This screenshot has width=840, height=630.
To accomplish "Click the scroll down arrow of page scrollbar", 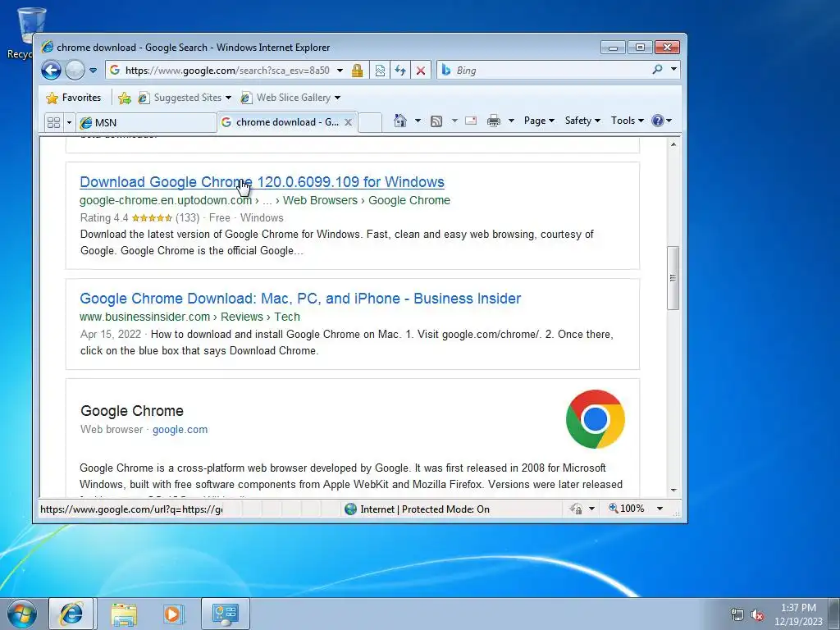I will (x=673, y=491).
